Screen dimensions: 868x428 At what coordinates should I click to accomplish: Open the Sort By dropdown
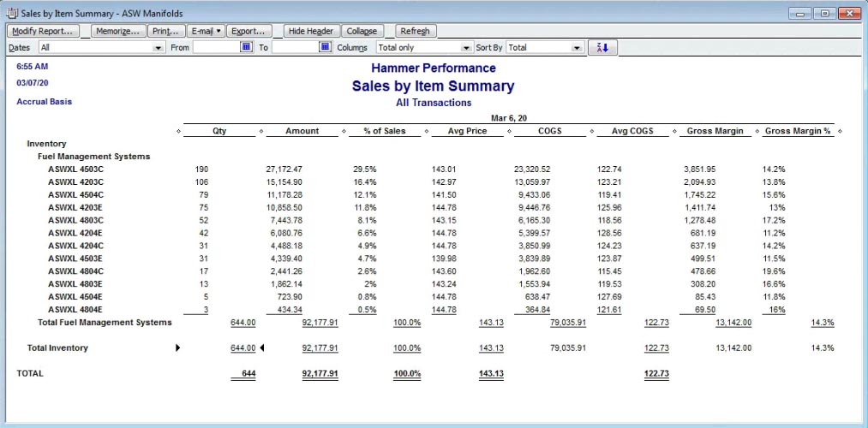[x=577, y=48]
